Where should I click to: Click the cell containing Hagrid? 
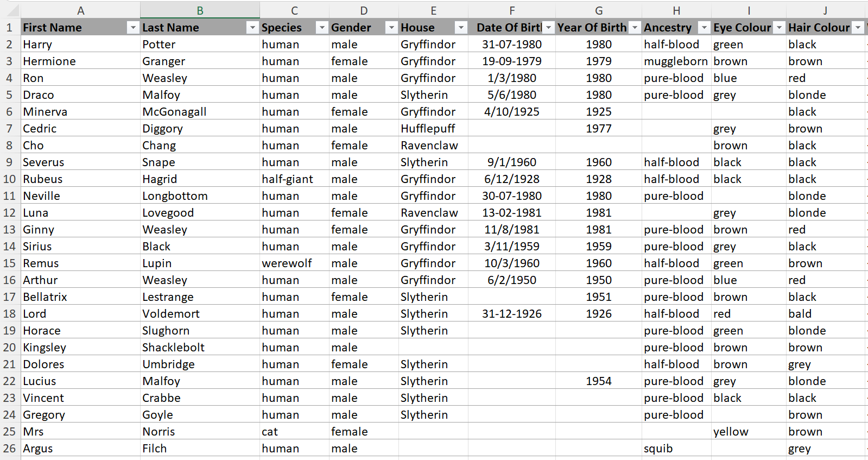(x=200, y=179)
